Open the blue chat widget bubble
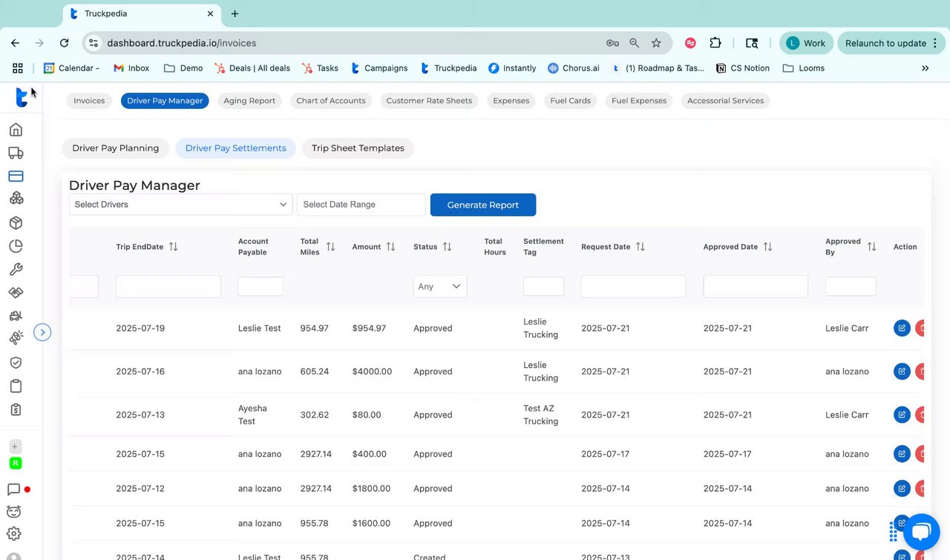The image size is (950, 560). 921,532
